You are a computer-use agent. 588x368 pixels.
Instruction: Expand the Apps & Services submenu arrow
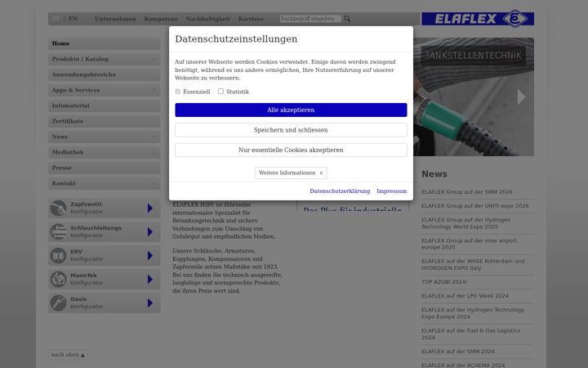click(154, 91)
